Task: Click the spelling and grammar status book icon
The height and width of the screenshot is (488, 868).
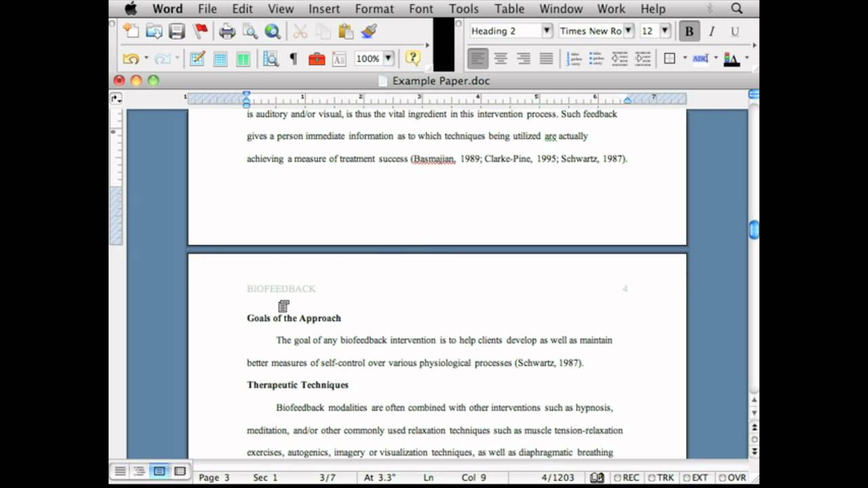Action: 597,478
